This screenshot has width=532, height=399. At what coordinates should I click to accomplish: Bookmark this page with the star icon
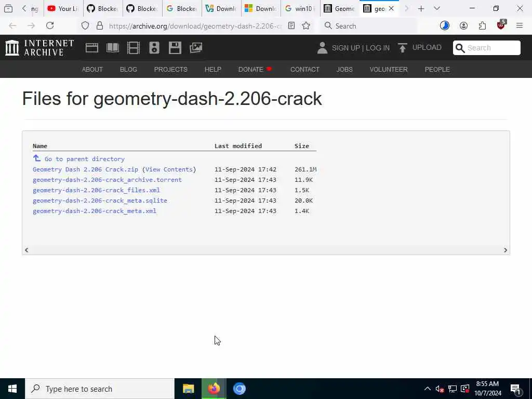pos(306,26)
